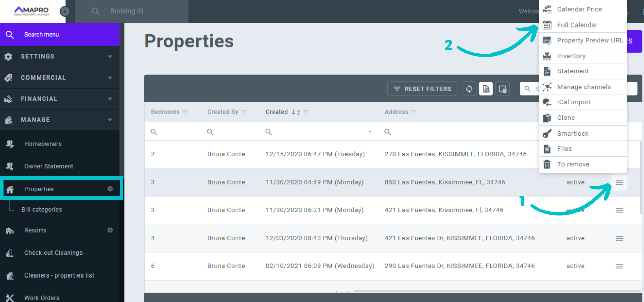The image size is (644, 302).
Task: Click plus icon beside Resorts menu item
Action: (110, 230)
